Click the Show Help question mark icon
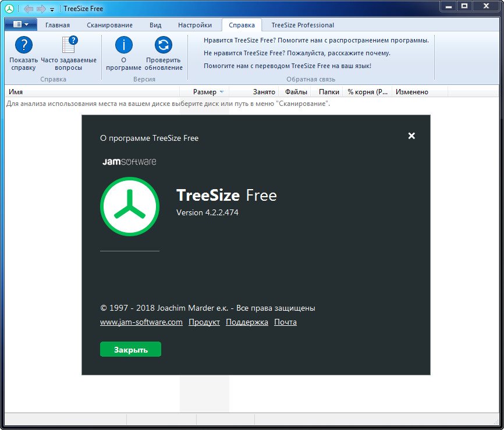Viewport: 504px width, 430px height. click(23, 45)
